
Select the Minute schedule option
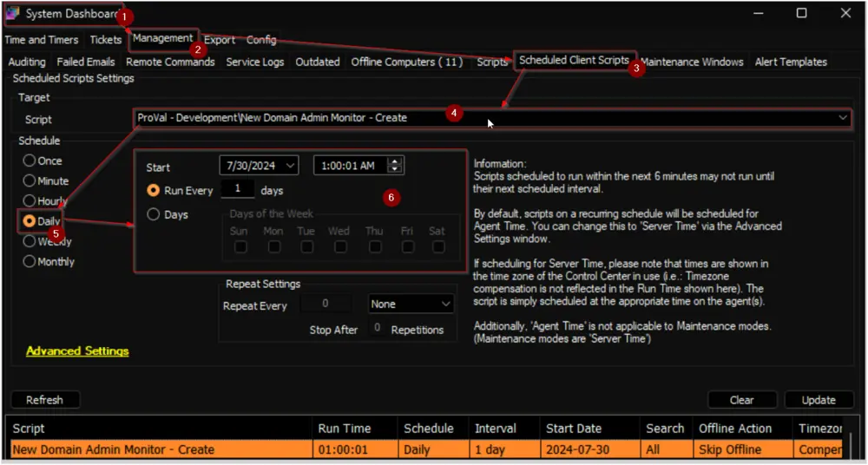click(46, 181)
